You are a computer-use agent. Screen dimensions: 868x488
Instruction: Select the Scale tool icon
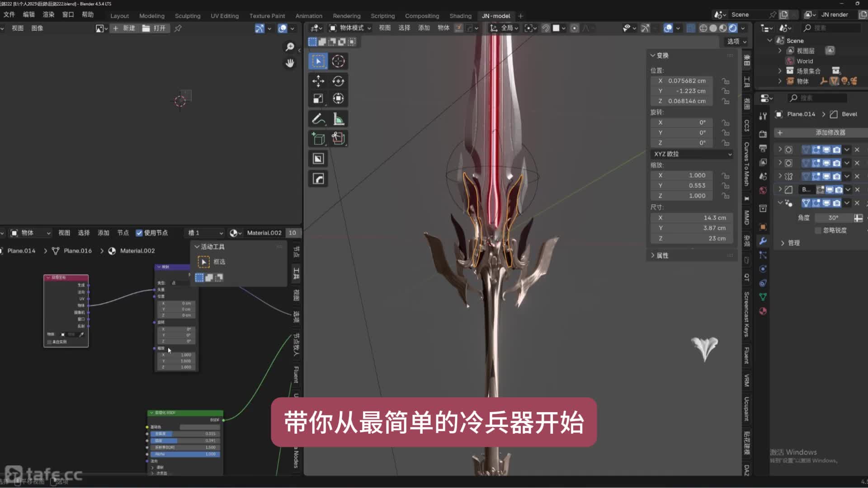pos(318,99)
